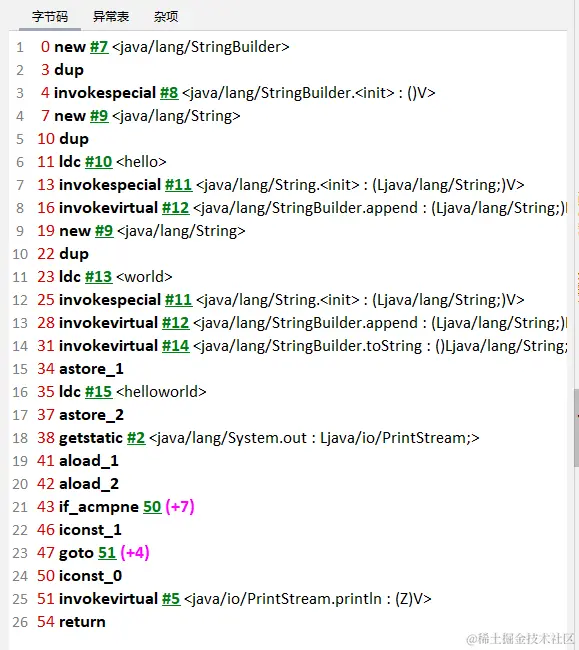Viewport: 579px width, 650px height.
Task: Open the #15 link beside <helloworld>
Action: click(98, 392)
